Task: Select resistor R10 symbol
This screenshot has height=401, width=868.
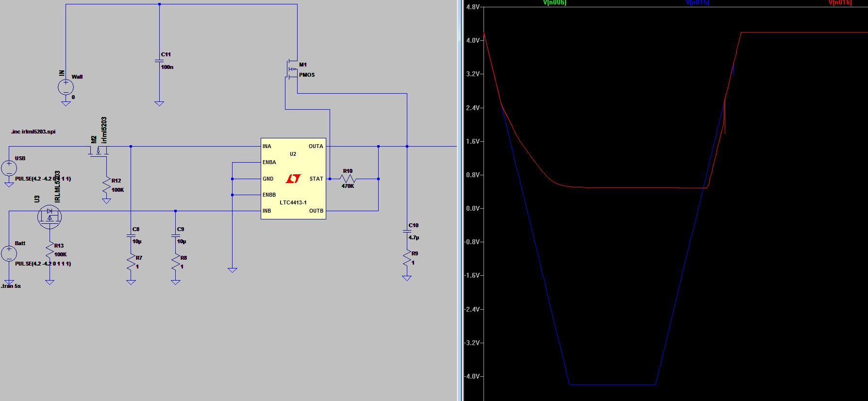Action: (348, 179)
